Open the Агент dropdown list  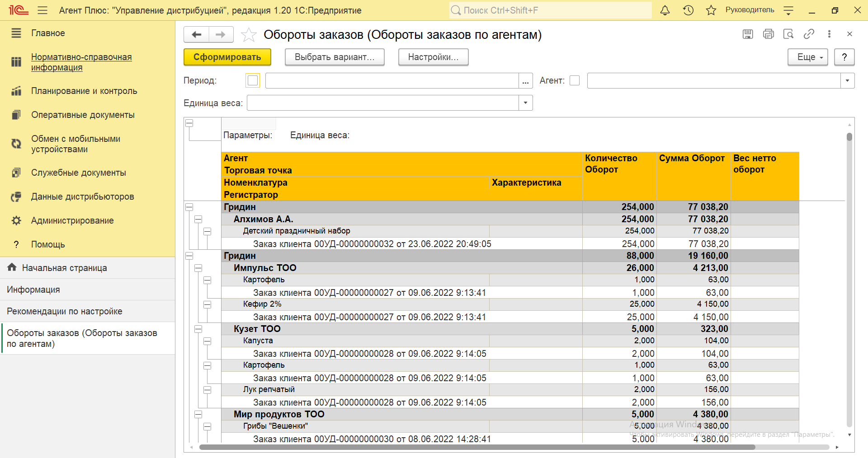[847, 81]
